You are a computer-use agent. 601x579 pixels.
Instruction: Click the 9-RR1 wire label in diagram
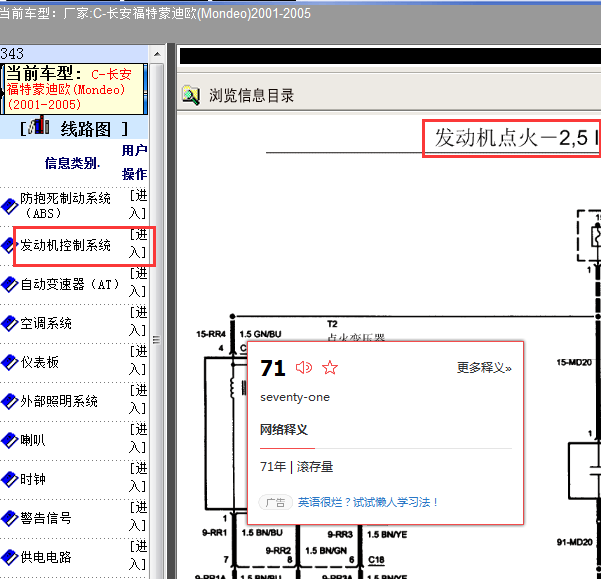coord(215,533)
